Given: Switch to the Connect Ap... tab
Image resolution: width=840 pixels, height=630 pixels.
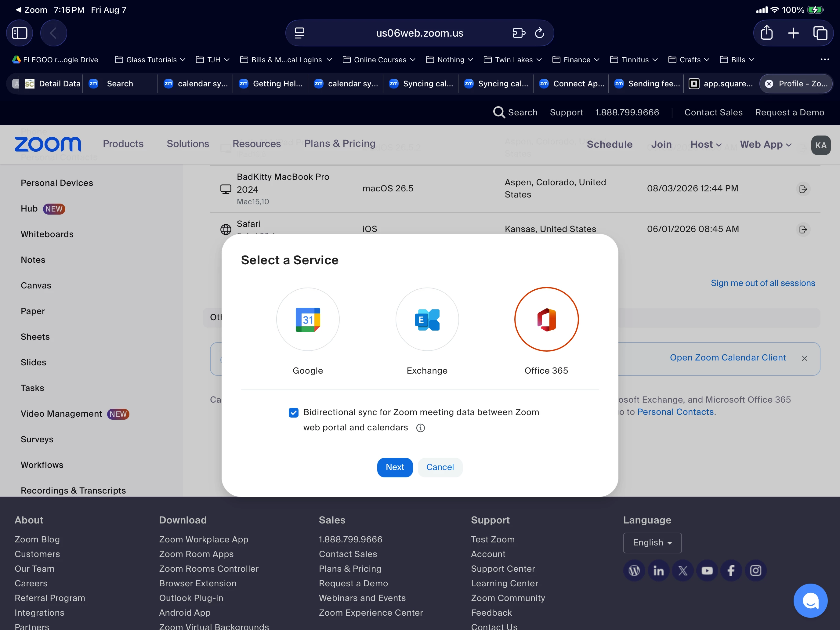Looking at the screenshot, I should tap(571, 84).
